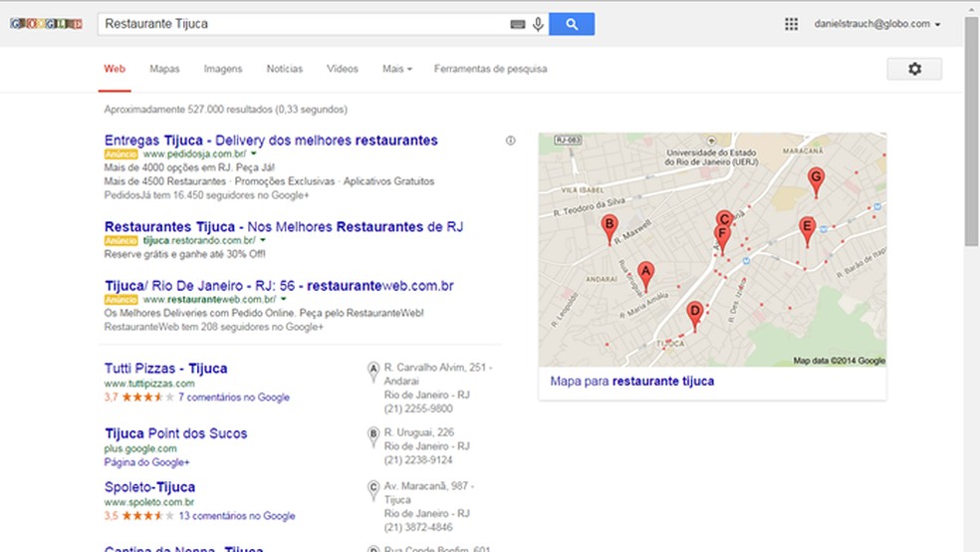Open Página do Google+ link
The width and height of the screenshot is (980, 552).
point(146,462)
